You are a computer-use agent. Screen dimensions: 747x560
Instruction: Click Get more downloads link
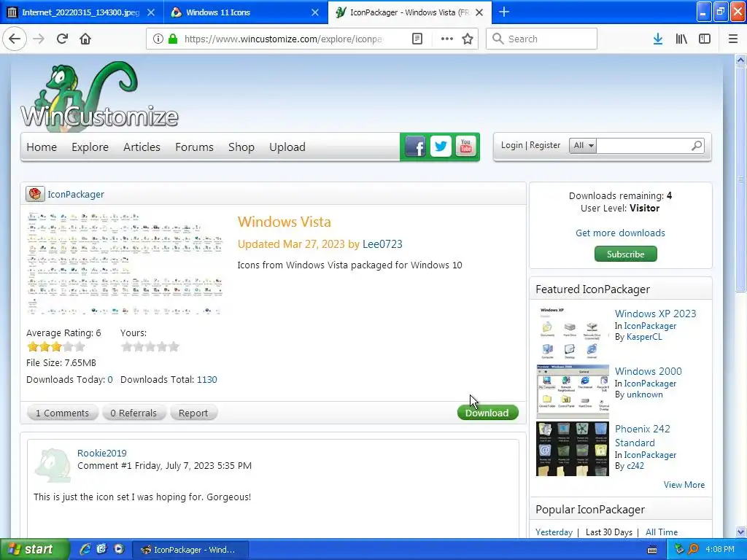[x=620, y=233]
